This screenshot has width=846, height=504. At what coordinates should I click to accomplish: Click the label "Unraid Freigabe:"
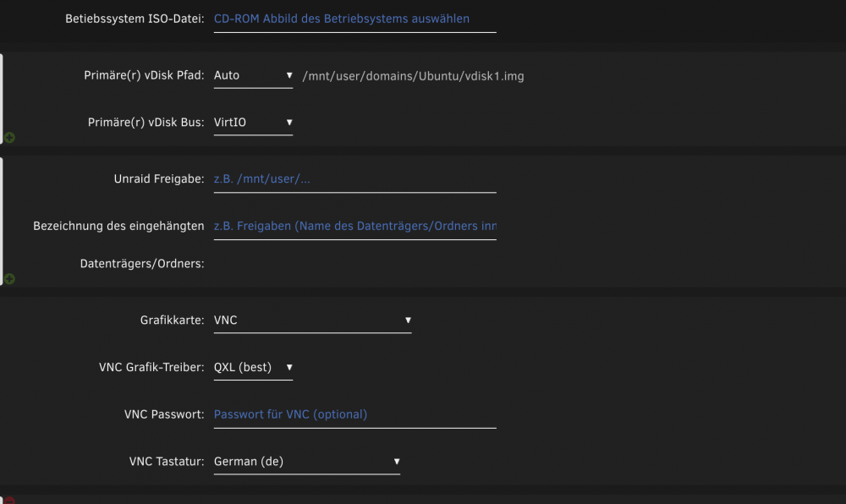coord(159,179)
